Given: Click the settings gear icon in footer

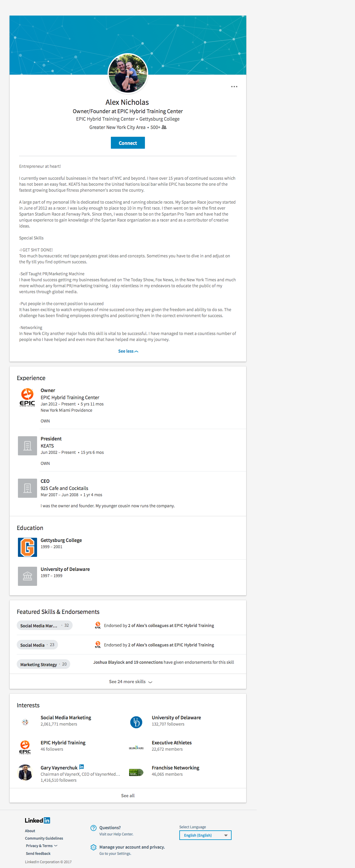Looking at the screenshot, I should click(x=94, y=847).
